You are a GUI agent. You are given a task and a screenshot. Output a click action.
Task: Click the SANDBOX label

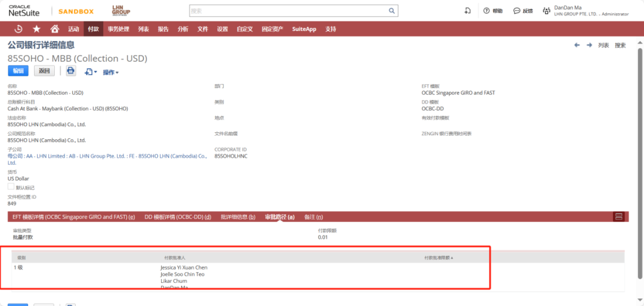[x=76, y=11]
